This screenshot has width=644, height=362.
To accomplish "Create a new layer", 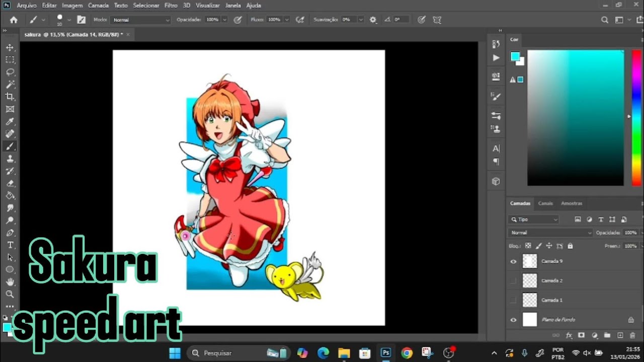I will 620,335.
